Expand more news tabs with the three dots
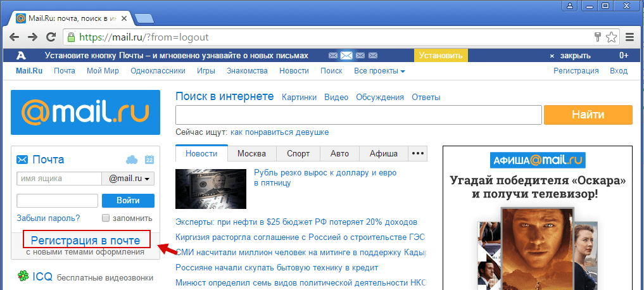The height and width of the screenshot is (290, 644). [x=417, y=153]
